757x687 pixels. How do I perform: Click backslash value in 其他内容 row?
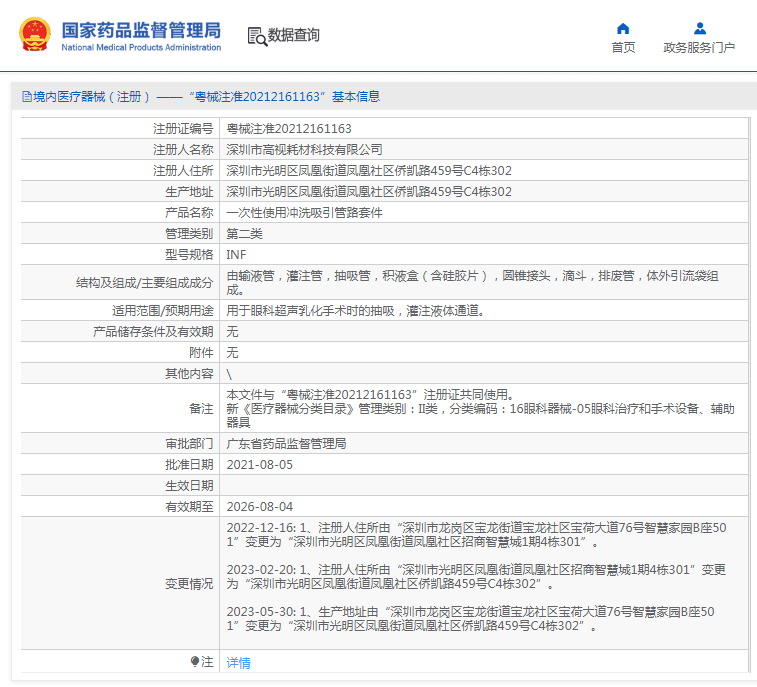[229, 374]
